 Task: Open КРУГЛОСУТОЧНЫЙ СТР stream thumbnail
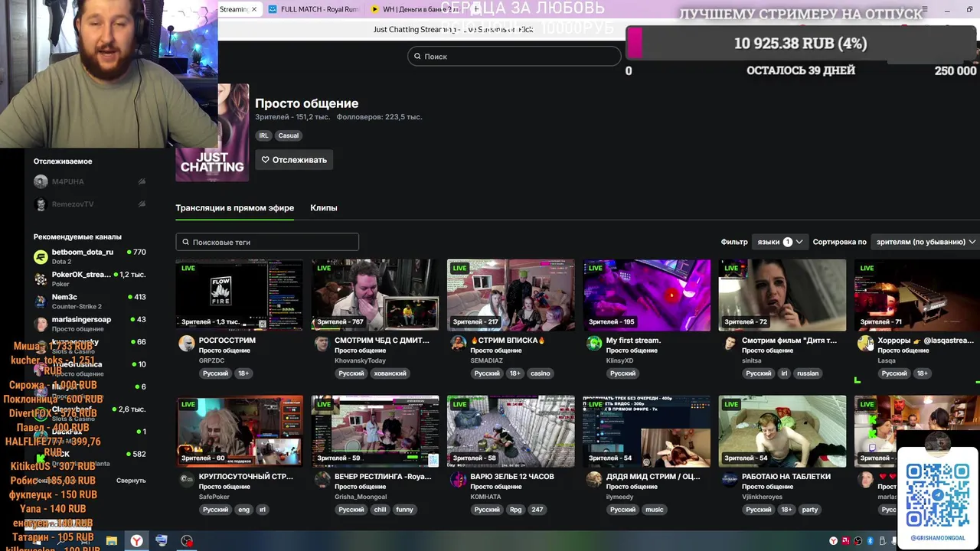tap(239, 431)
